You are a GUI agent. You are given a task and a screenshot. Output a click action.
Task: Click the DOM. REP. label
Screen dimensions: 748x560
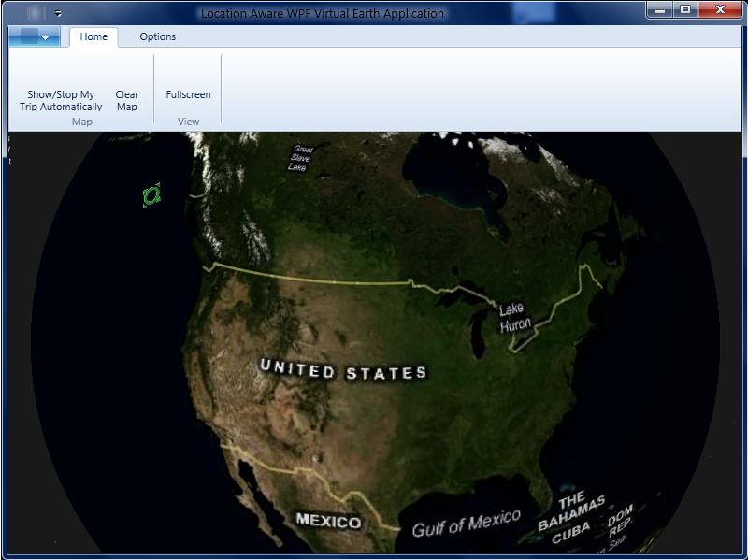621,521
